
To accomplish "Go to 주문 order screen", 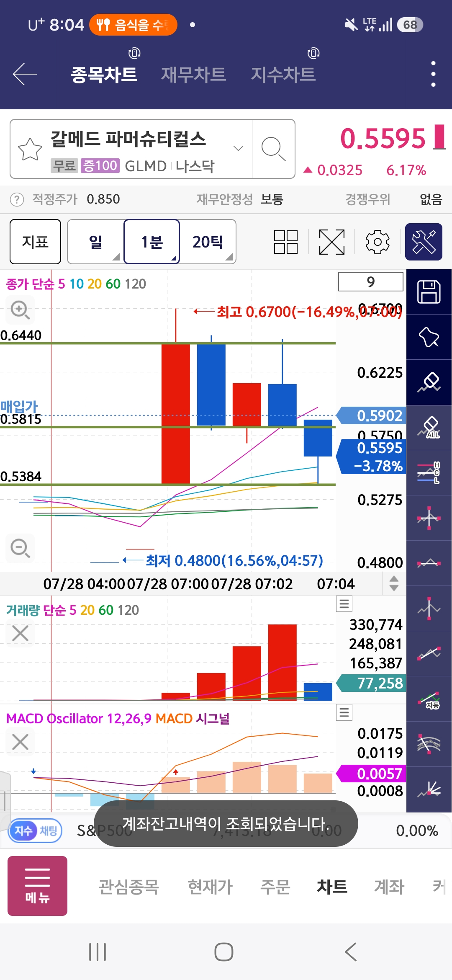I will tap(275, 887).
